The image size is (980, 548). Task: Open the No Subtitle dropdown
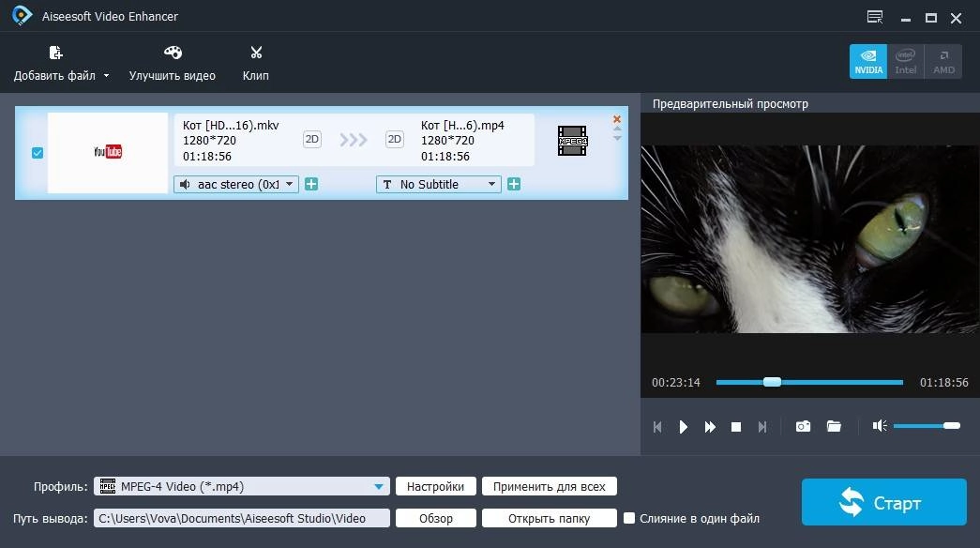[439, 184]
